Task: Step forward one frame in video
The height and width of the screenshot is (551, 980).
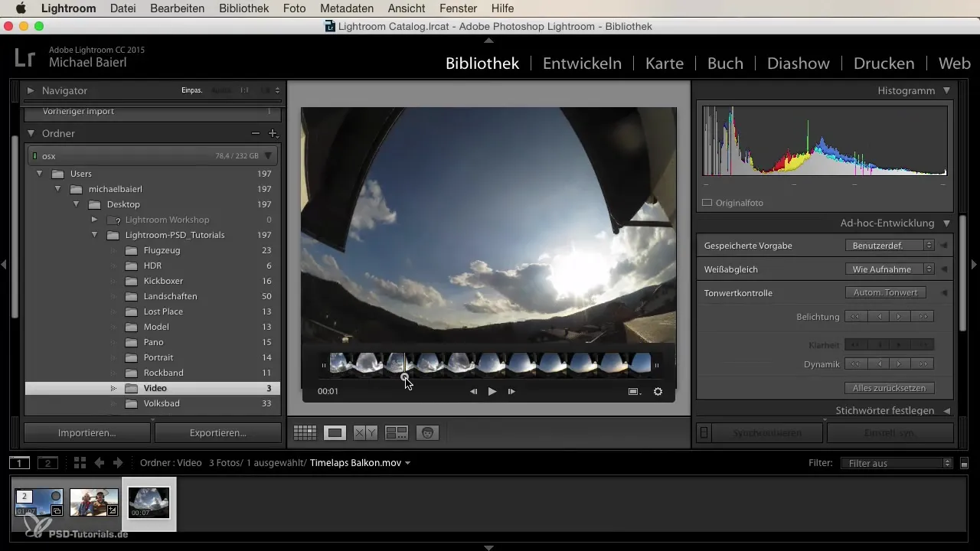Action: (511, 391)
